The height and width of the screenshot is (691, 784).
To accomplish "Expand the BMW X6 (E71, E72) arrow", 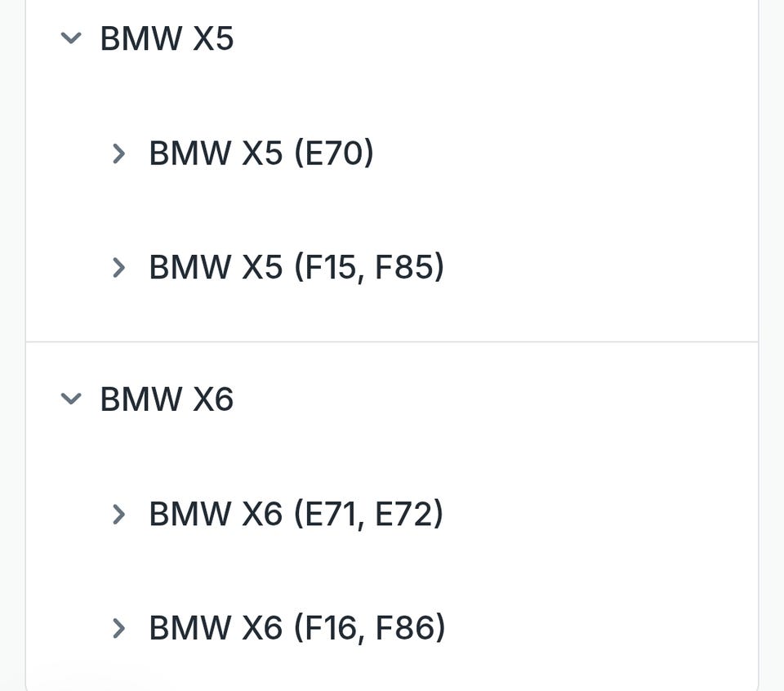I will (119, 514).
